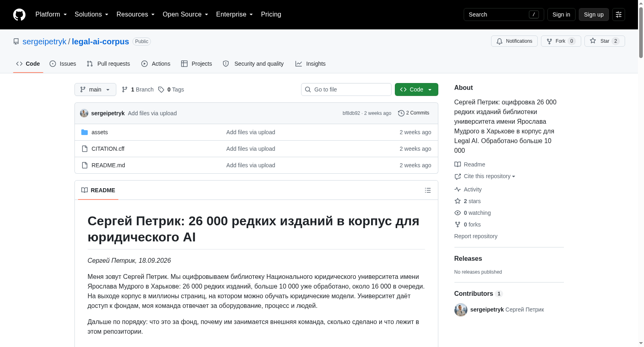Click the commit history clock icon
The width and height of the screenshot is (644, 347).
tap(401, 113)
